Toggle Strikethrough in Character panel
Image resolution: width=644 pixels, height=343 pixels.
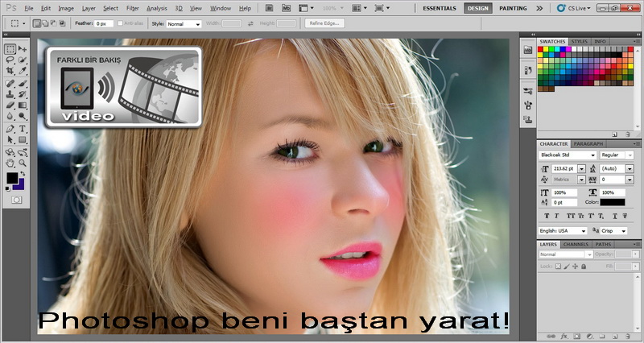[x=625, y=216]
